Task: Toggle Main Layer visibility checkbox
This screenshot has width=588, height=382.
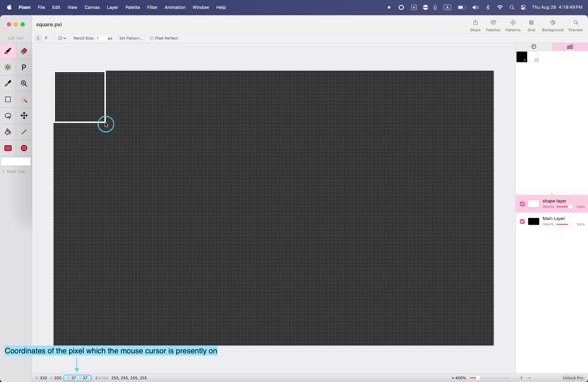Action: [x=522, y=221]
